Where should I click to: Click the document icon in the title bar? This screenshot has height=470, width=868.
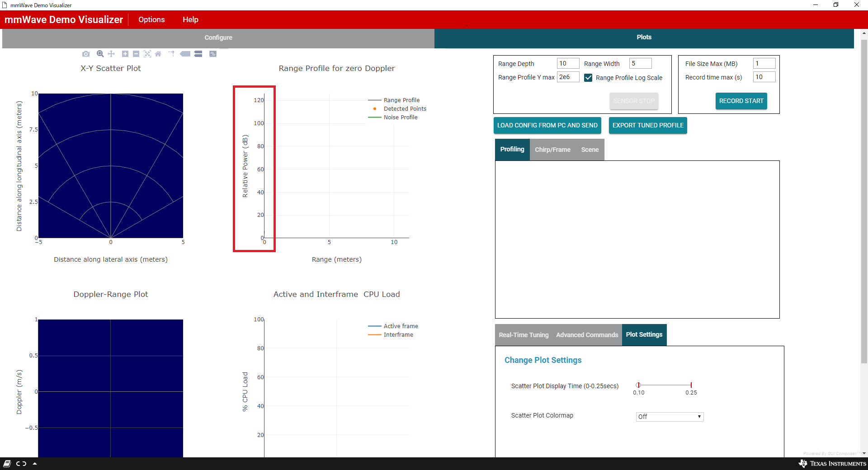[x=5, y=5]
